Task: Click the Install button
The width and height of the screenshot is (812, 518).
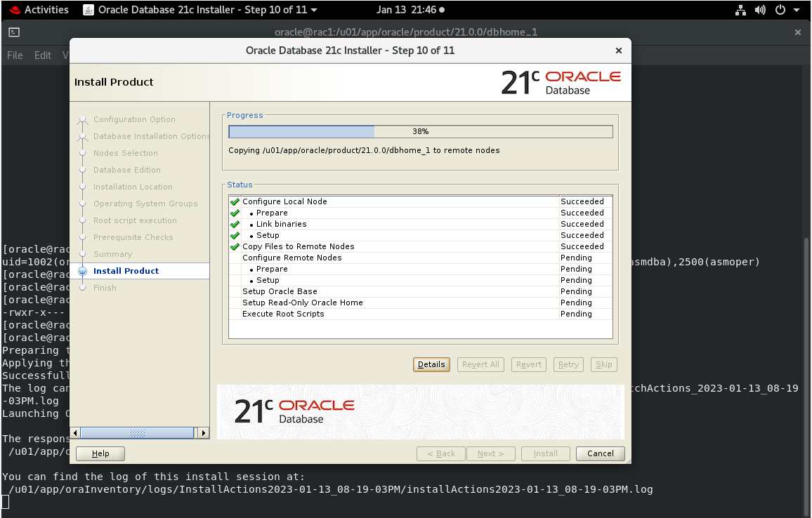Action: pyautogui.click(x=545, y=453)
